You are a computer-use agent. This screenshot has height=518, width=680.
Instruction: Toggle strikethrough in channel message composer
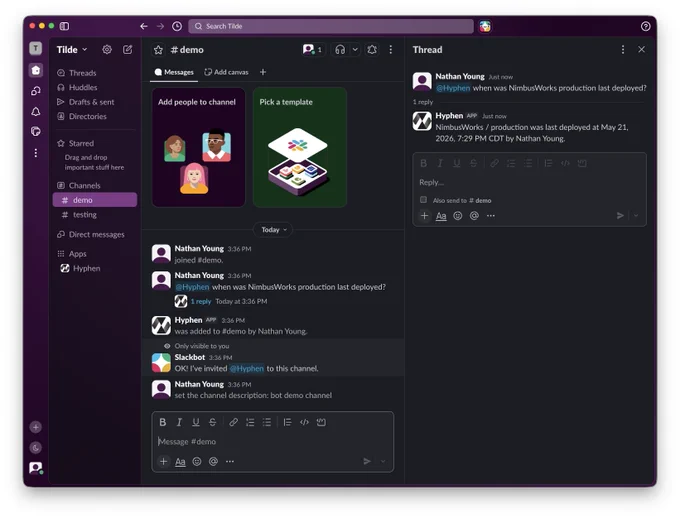coord(212,422)
